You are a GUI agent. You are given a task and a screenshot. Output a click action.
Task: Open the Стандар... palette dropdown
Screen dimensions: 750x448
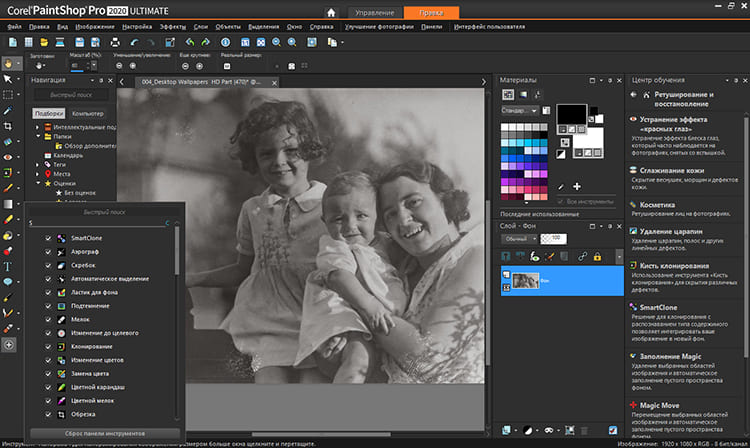click(x=519, y=110)
